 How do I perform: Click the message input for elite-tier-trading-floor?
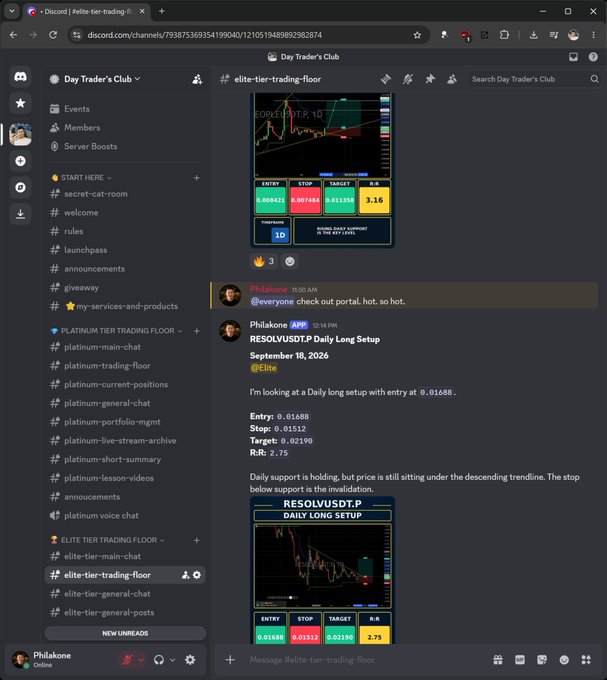click(x=364, y=660)
